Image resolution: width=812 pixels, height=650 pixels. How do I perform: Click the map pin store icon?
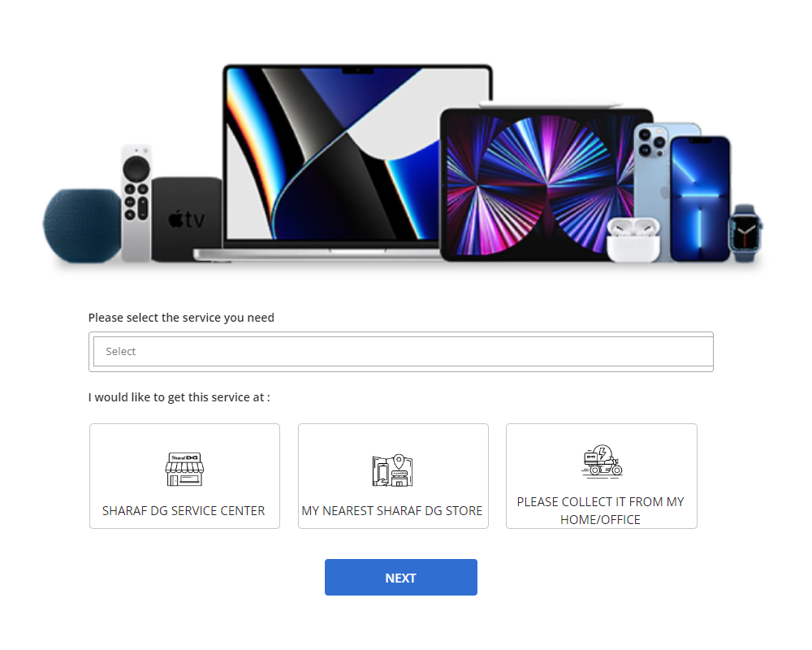[392, 470]
